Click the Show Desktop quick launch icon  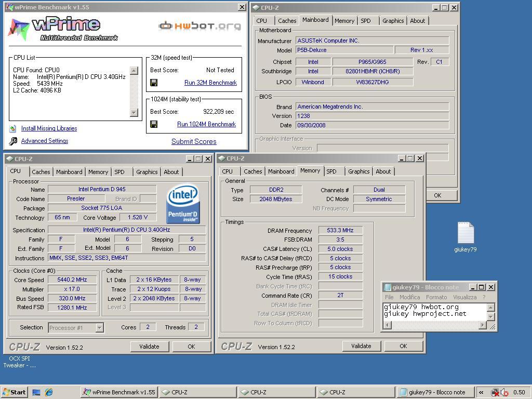click(x=36, y=393)
